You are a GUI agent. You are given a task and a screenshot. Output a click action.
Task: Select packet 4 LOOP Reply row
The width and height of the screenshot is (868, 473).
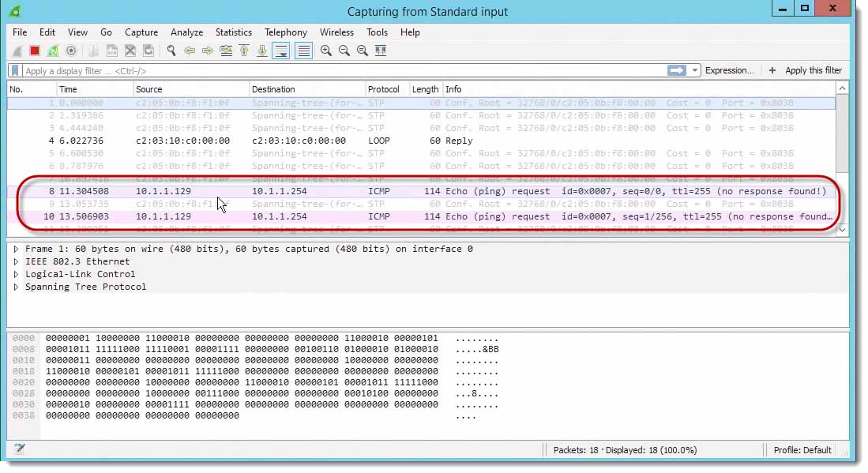click(x=421, y=141)
